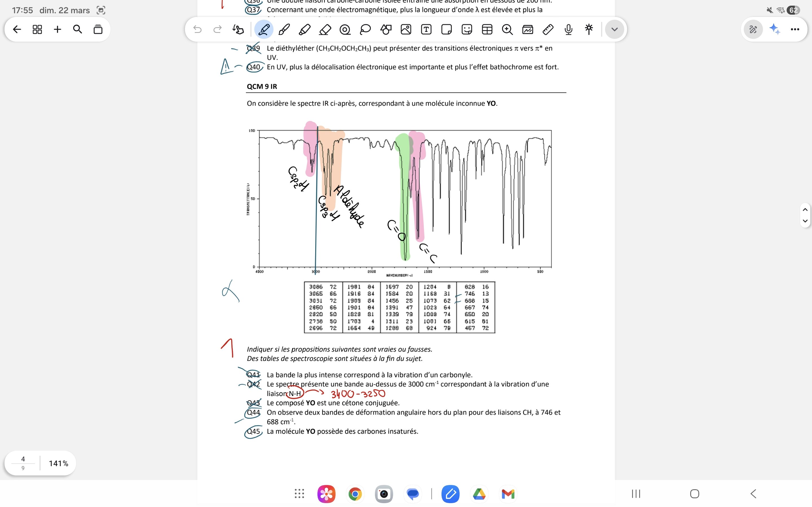Select the active pen tool
The width and height of the screenshot is (812, 507).
click(x=264, y=30)
